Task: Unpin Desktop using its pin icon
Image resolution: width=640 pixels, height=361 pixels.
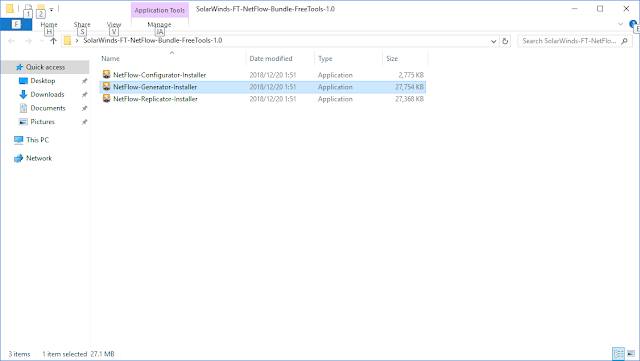Action: [x=84, y=81]
